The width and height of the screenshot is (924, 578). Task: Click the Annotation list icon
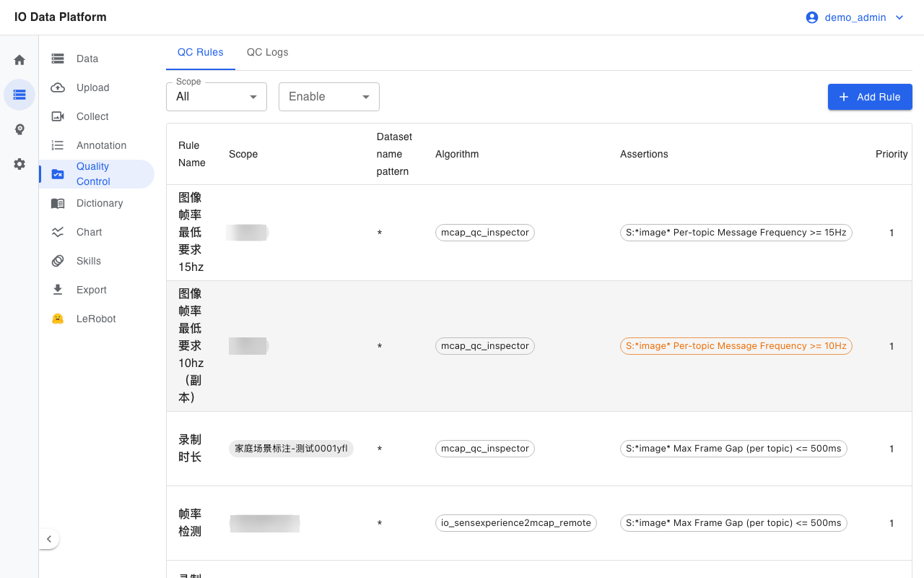(58, 145)
